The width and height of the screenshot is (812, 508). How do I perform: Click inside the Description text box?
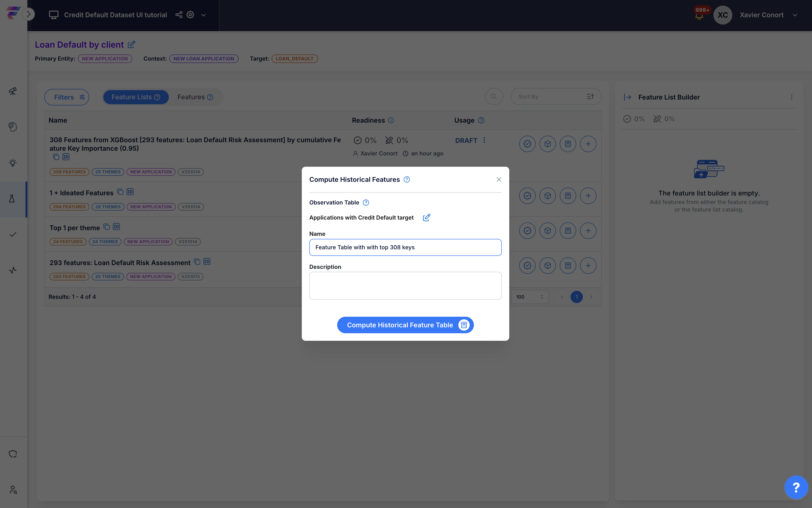(x=405, y=286)
